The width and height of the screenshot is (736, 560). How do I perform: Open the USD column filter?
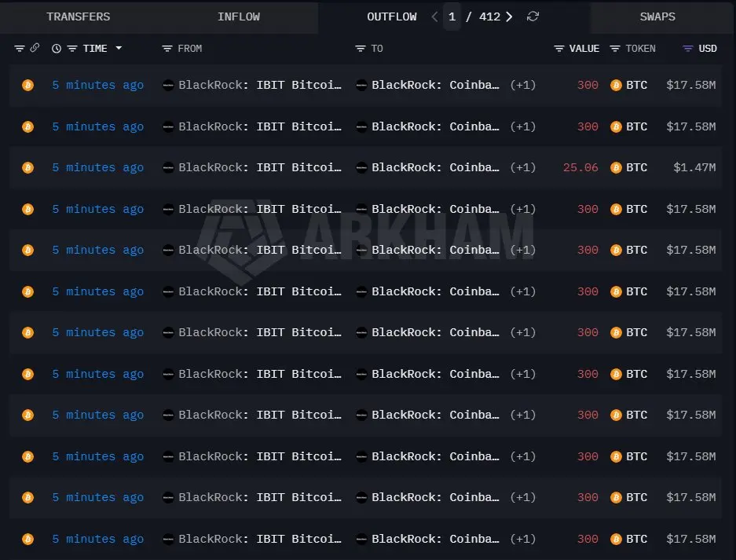pos(687,49)
